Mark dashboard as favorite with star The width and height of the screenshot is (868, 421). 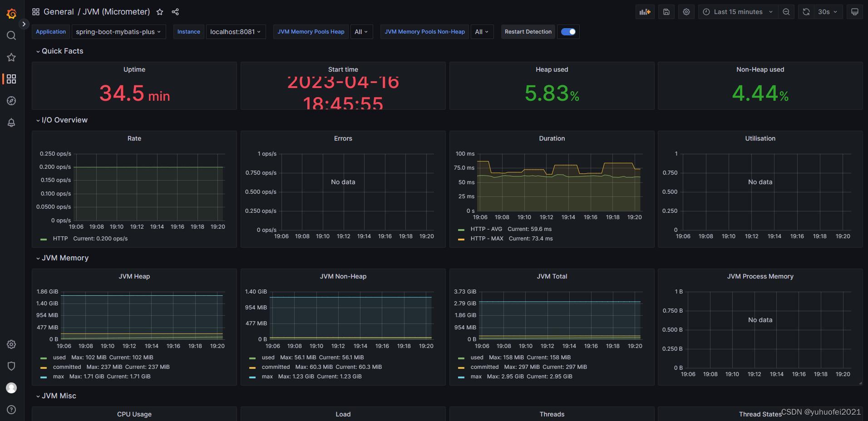(x=160, y=12)
